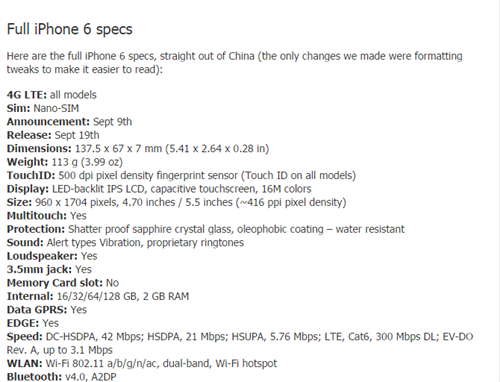The image size is (500, 382).
Task: Click the 'Full iPhone 6 specs' heading
Action: 69,29
